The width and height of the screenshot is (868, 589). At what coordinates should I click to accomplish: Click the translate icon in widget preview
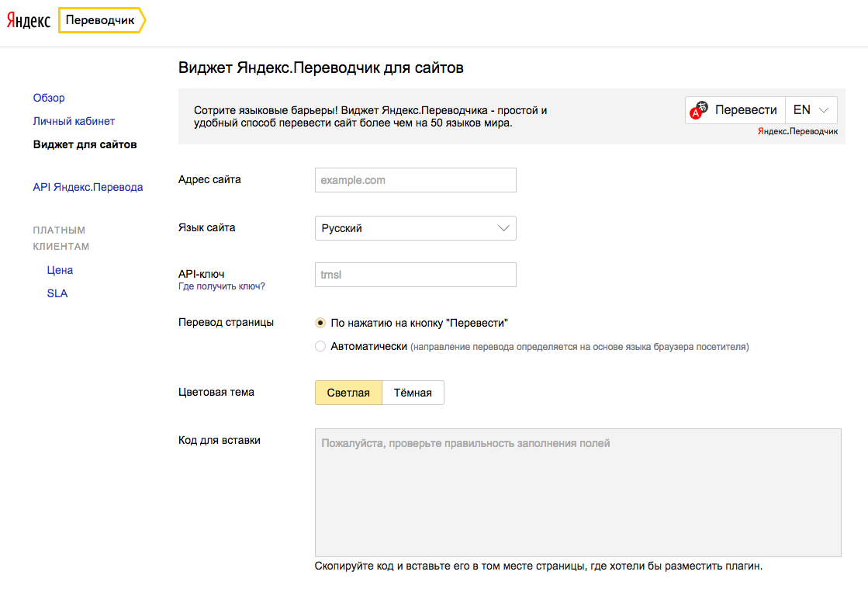700,110
